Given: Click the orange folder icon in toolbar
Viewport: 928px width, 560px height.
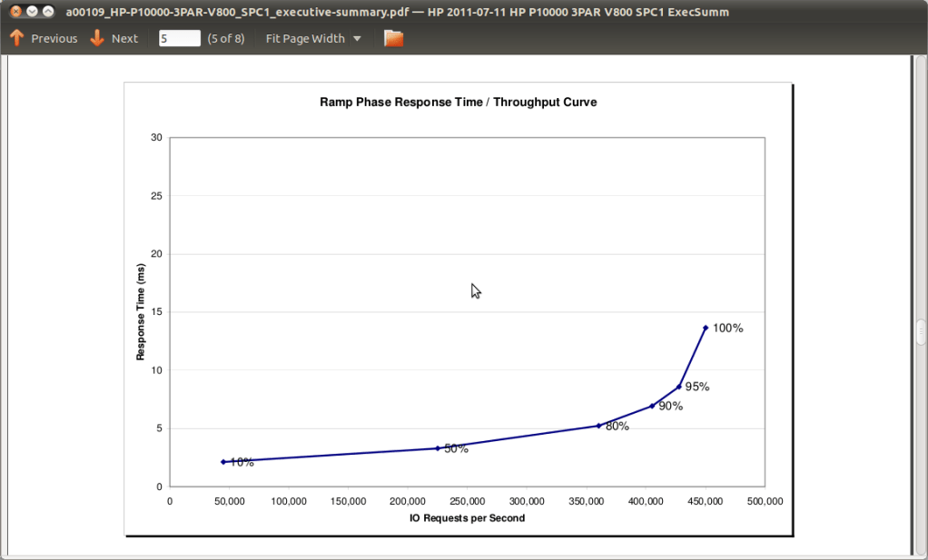Looking at the screenshot, I should [x=393, y=38].
